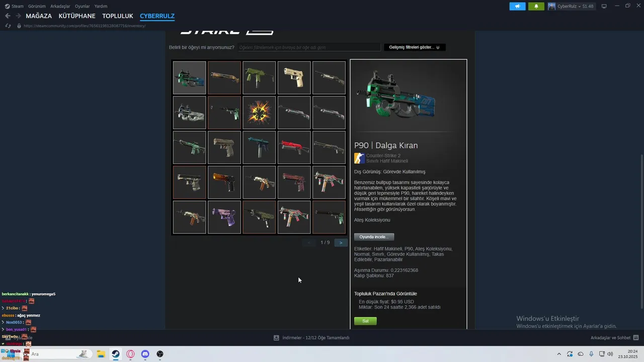Click the microphone tray icon

[591, 354]
